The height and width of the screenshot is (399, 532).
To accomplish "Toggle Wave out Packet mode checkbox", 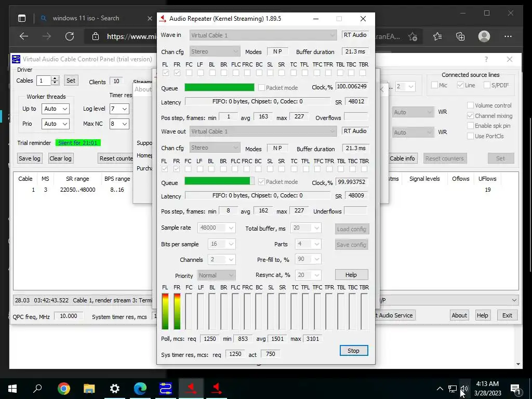I will pos(261,182).
